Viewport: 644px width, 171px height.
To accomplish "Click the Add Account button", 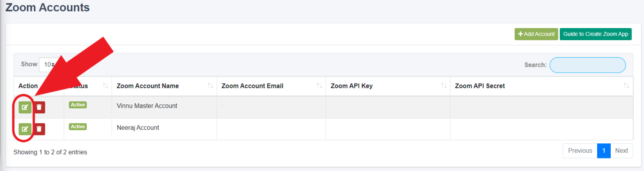I will click(x=536, y=34).
